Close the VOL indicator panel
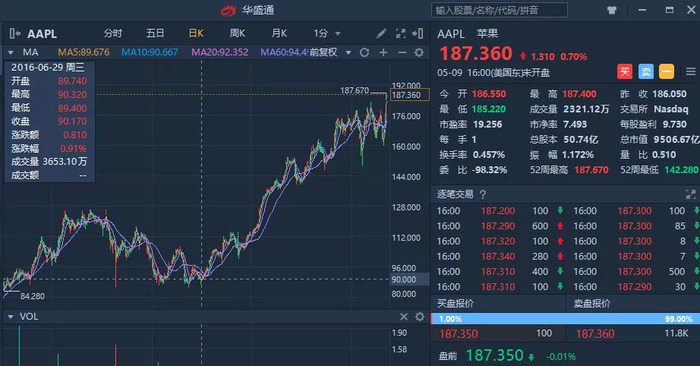Screen dimensions: 700x366 tap(404, 316)
